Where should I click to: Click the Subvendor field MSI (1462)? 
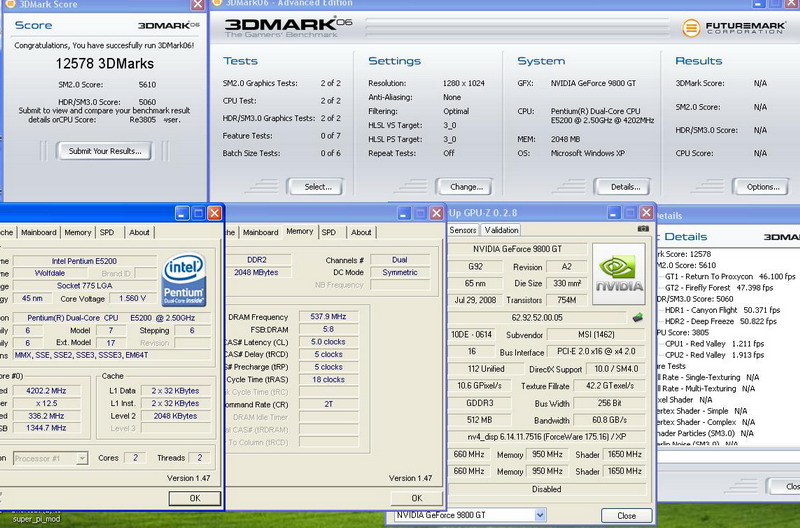(596, 335)
